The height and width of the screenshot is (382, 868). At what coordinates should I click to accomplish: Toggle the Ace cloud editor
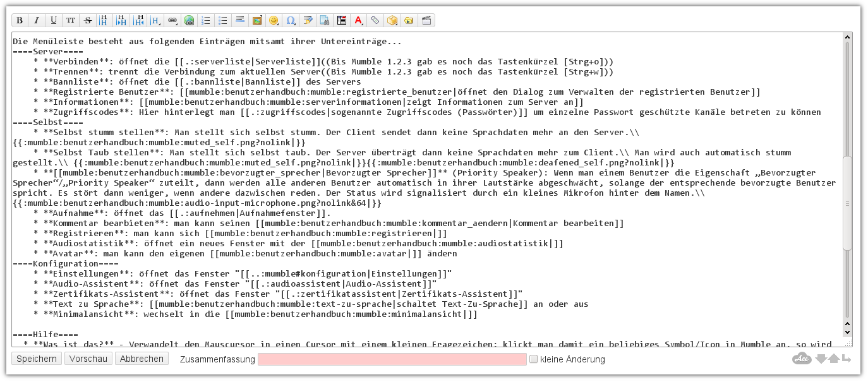pos(801,359)
